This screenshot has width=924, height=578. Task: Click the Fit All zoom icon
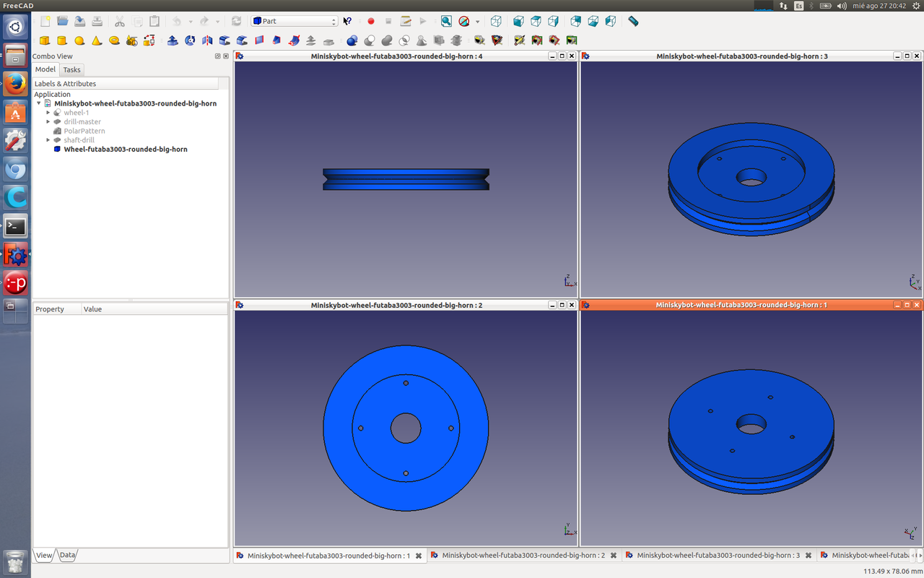coord(446,22)
